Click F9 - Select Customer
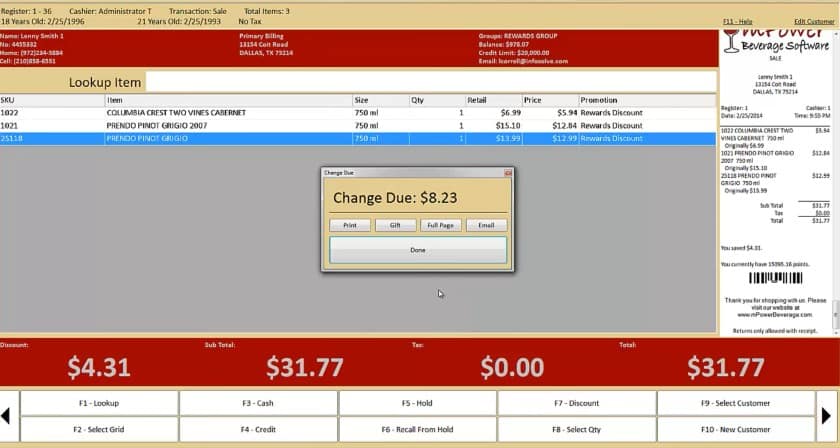The image size is (840, 448). (x=736, y=403)
